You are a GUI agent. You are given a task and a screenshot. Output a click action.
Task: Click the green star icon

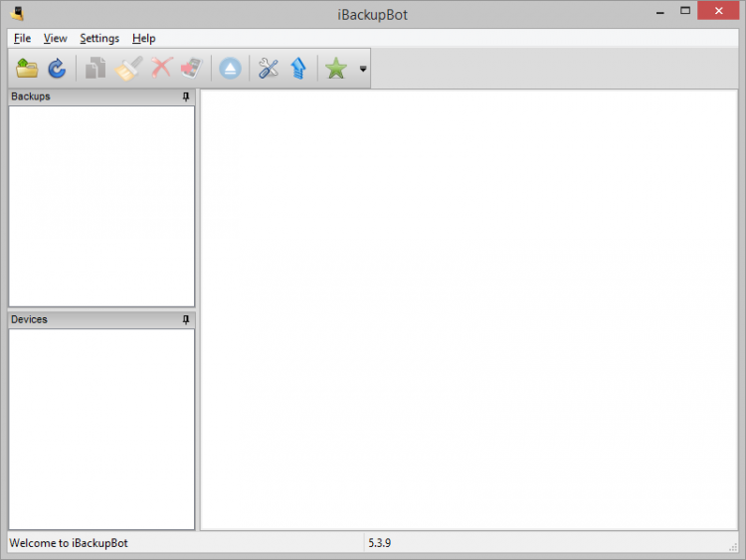[x=336, y=68]
